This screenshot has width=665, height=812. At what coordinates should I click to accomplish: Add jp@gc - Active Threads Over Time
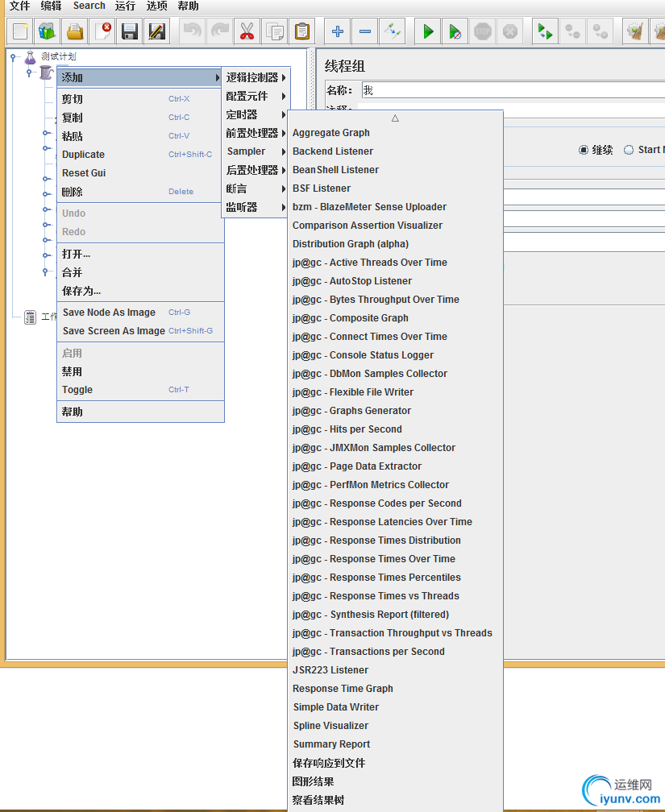point(395,263)
